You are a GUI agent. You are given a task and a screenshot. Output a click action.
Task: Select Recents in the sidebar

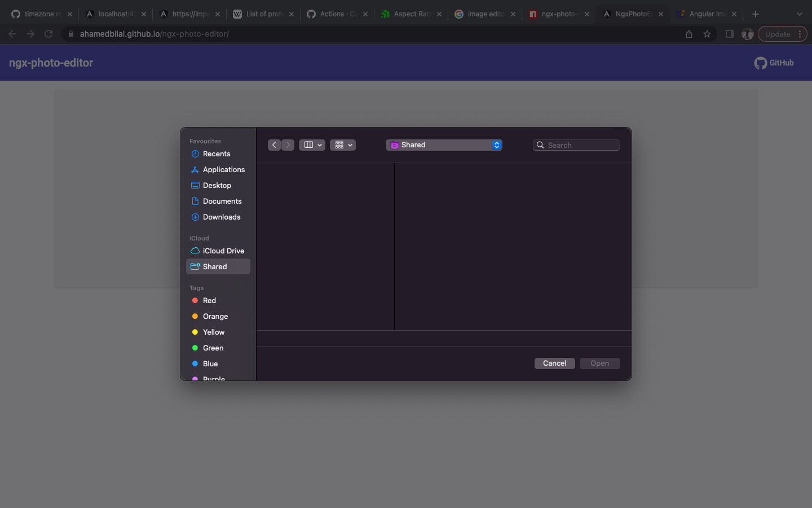[x=217, y=154]
